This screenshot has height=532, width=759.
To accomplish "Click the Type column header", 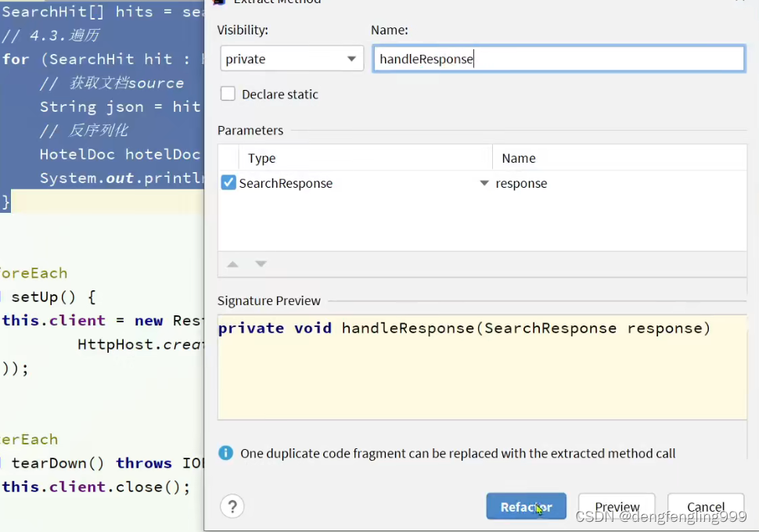I will pos(261,158).
